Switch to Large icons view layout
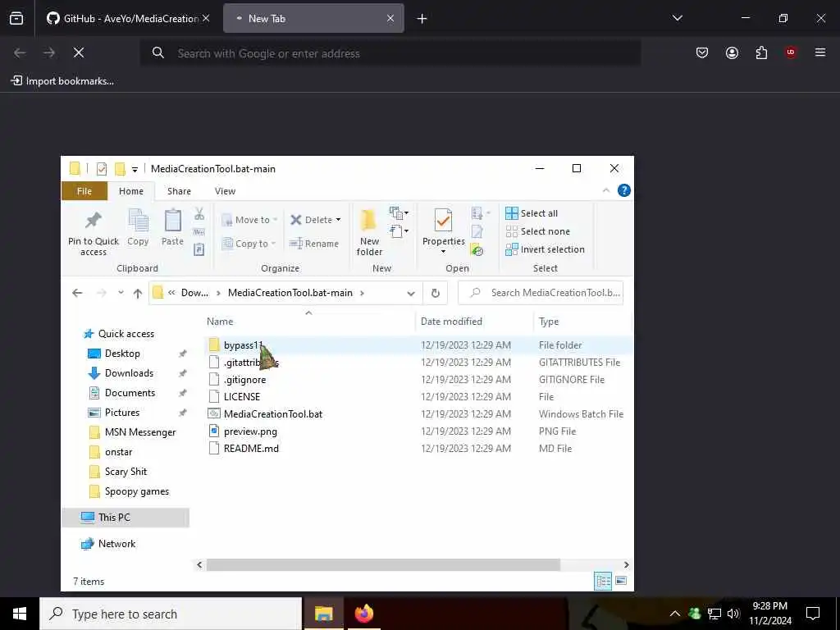 coord(622,582)
